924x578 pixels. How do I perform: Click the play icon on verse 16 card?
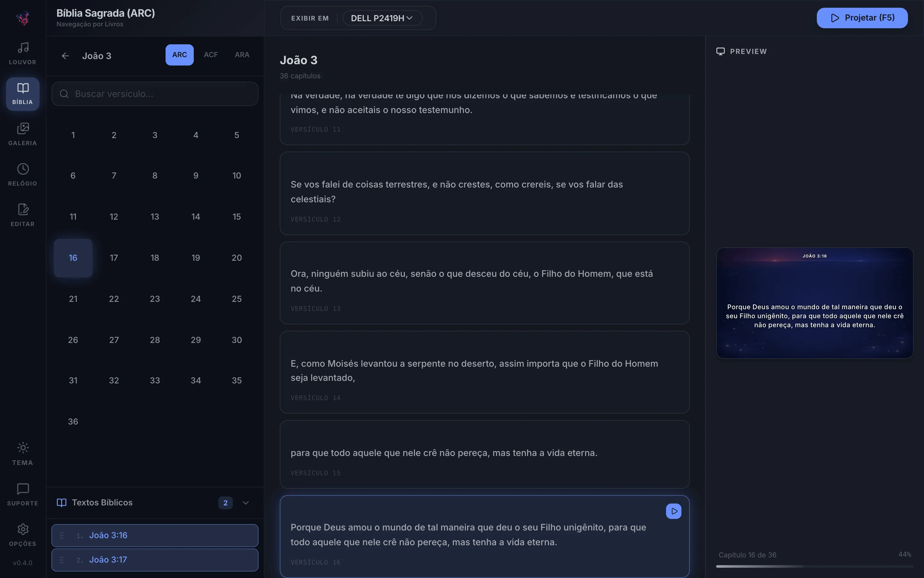(x=673, y=511)
